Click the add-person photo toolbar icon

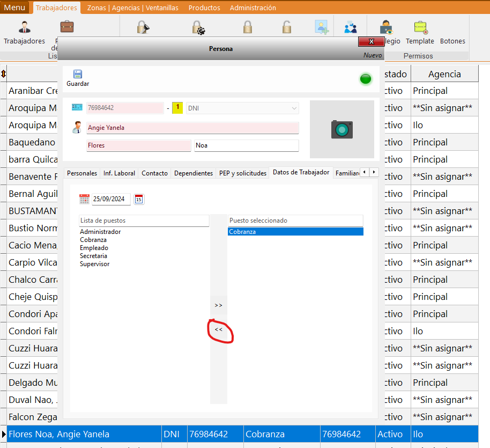click(321, 27)
